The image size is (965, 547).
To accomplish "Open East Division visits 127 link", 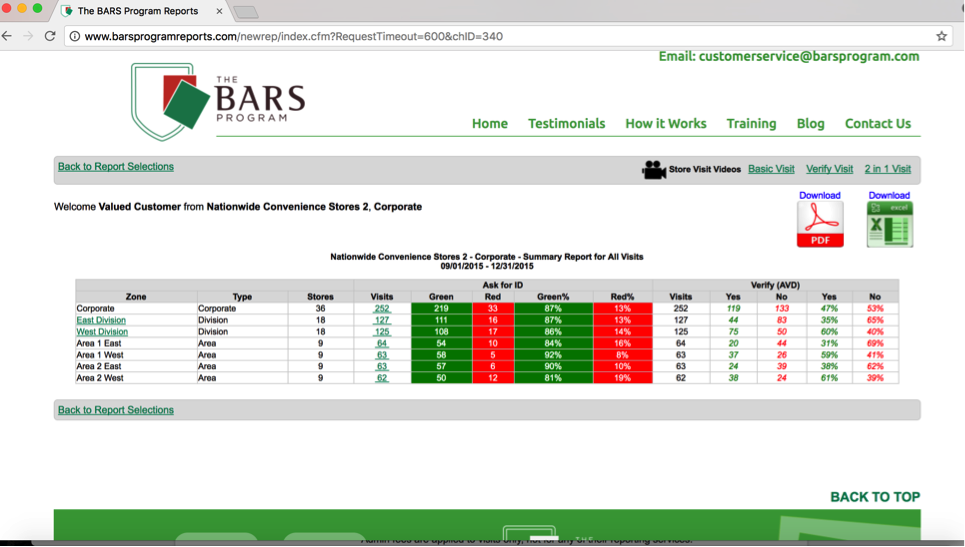I will pos(382,320).
